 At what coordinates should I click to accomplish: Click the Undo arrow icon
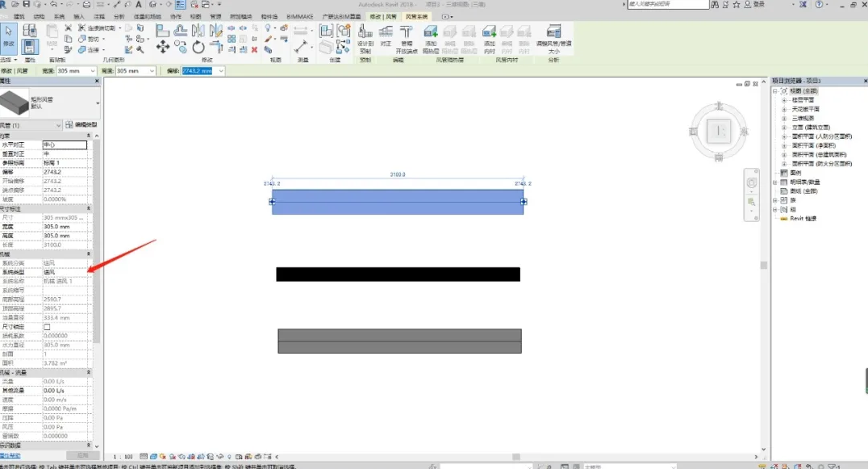(54, 4)
